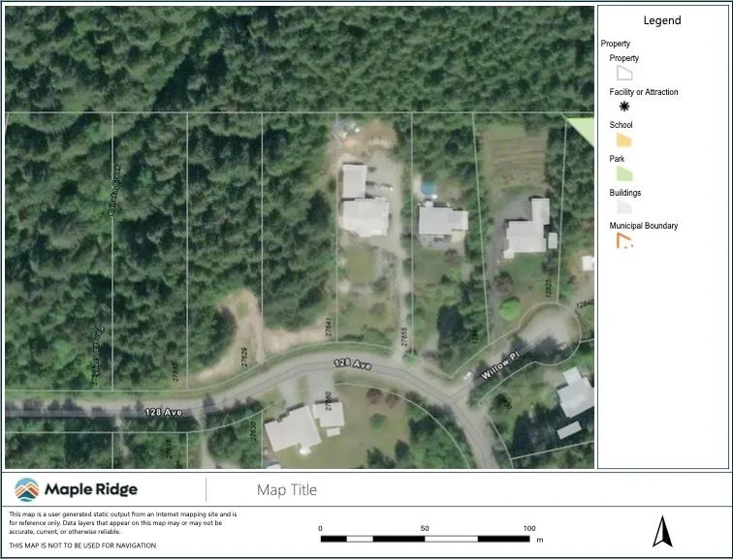Click the 128 Ave label on the curved road

[x=353, y=365]
